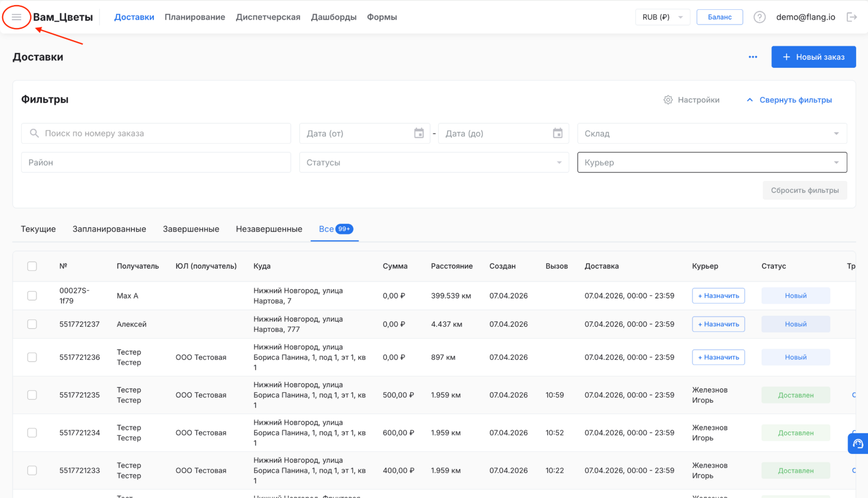Open the Статусы dropdown filter
868x498 pixels.
(x=433, y=162)
